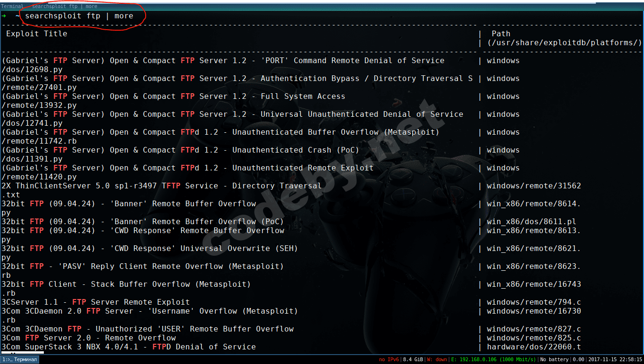Click the path '/dos/12698.py'
This screenshot has height=364, width=644.
[x=32, y=70]
